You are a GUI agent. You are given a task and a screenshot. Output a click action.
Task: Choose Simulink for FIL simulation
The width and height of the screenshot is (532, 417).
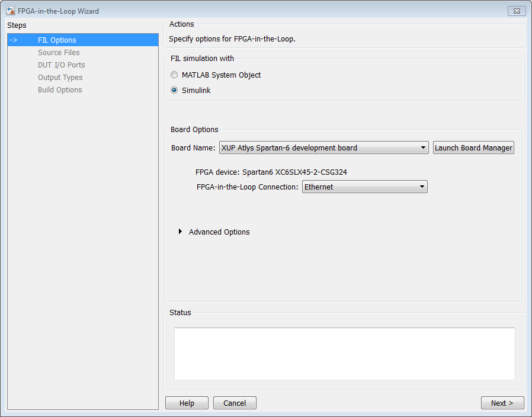coord(174,91)
